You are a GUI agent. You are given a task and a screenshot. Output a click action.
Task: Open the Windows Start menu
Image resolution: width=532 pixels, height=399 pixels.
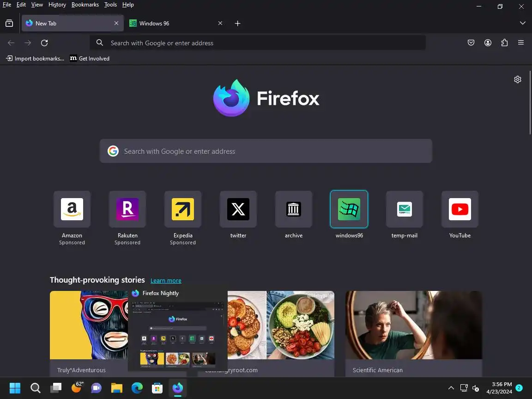point(15,387)
